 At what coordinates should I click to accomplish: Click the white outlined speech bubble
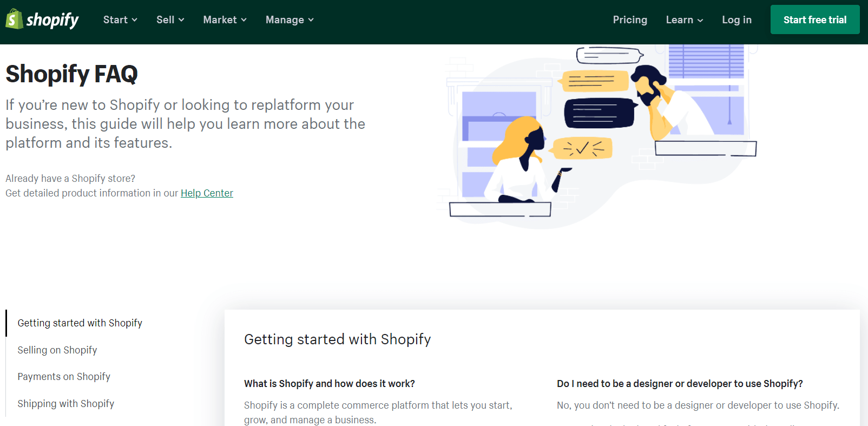(x=608, y=55)
